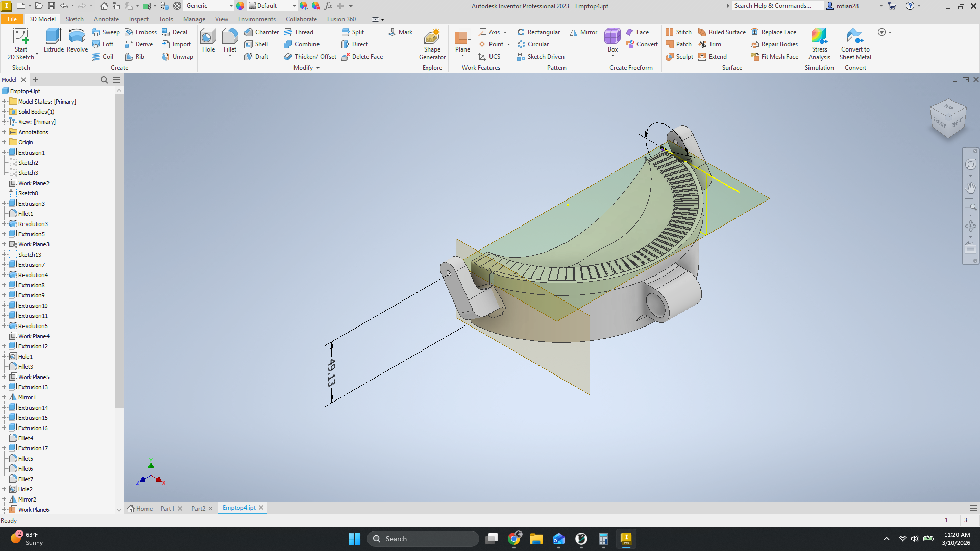Click the Mirror pattern tool

click(583, 32)
